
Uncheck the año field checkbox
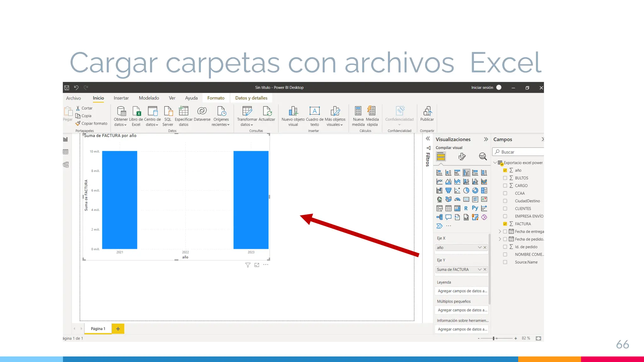505,170
